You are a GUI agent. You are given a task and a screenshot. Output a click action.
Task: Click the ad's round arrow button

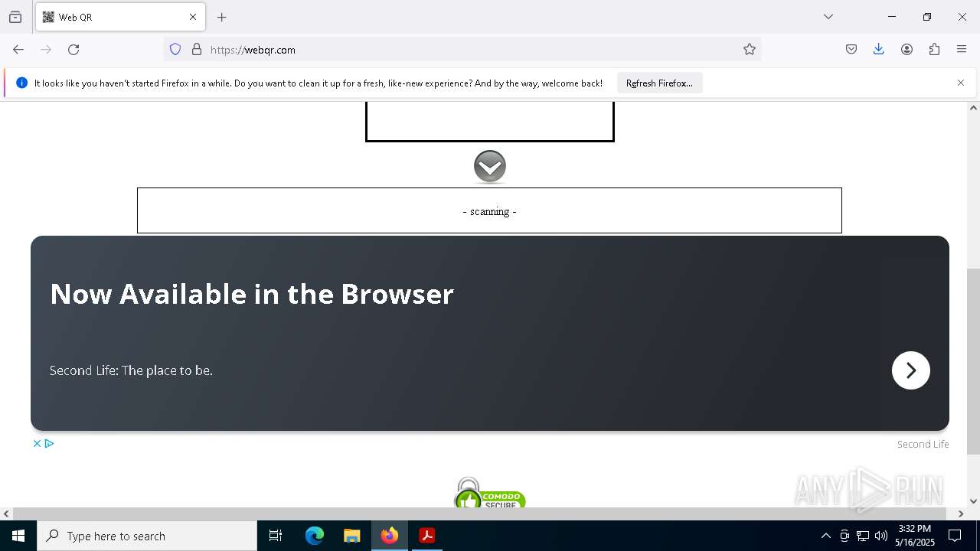point(911,370)
